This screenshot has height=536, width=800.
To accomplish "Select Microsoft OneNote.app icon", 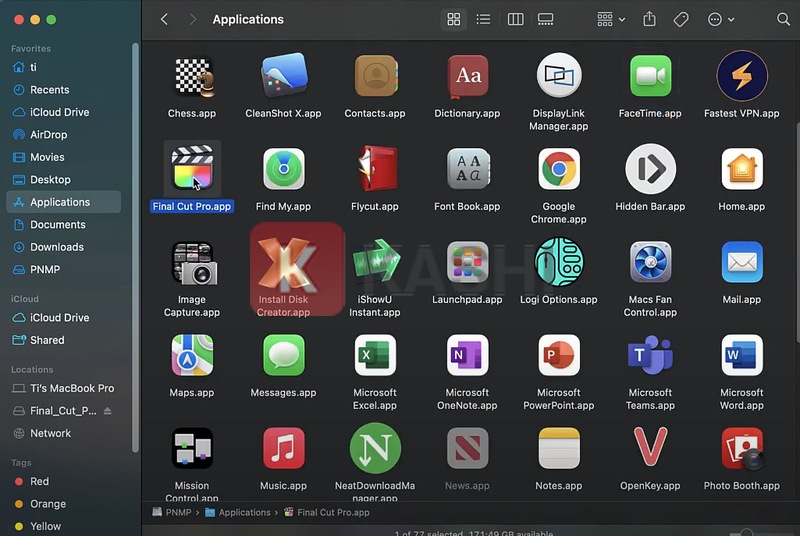I will 467,355.
